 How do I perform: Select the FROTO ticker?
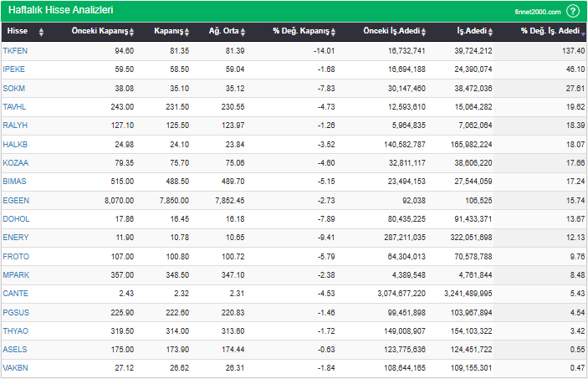point(15,256)
